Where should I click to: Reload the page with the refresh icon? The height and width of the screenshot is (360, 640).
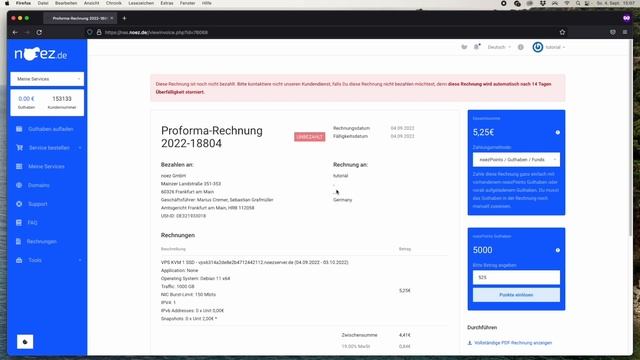coord(39,32)
